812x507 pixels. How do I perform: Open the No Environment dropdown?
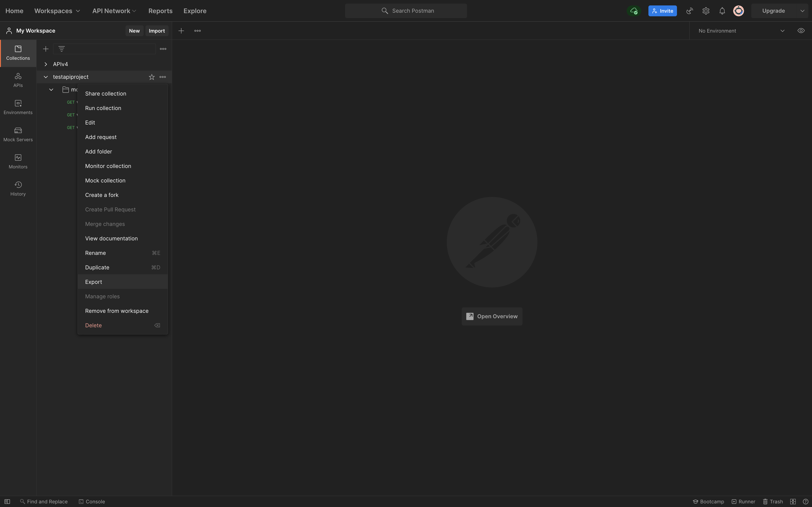click(x=742, y=31)
